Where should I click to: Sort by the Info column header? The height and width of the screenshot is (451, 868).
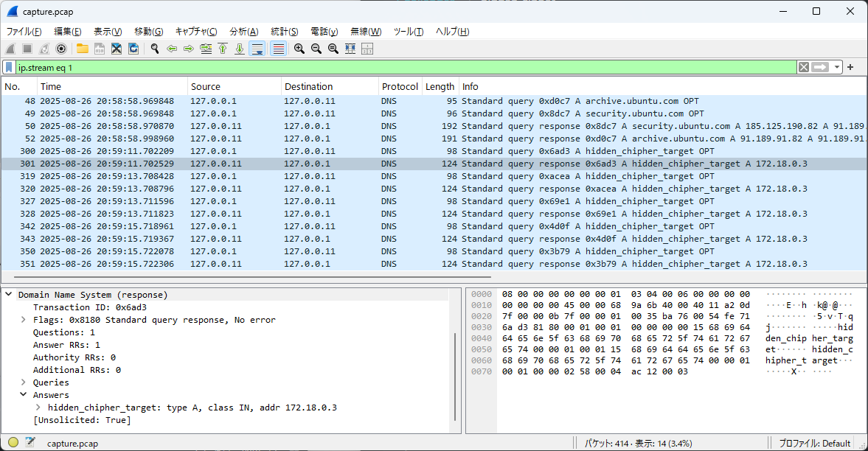click(x=663, y=86)
